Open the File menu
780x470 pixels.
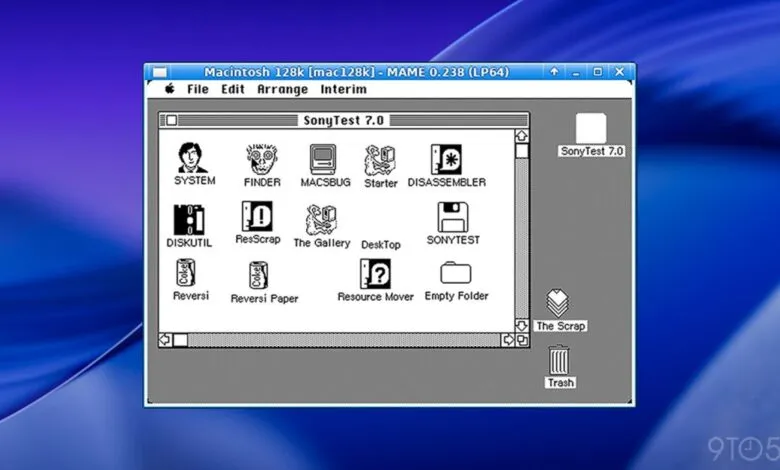(197, 90)
